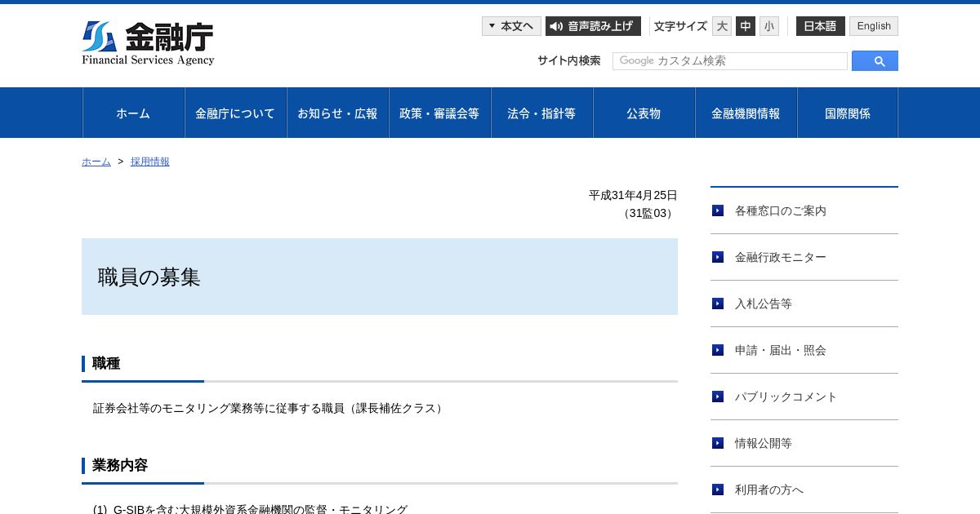Screen dimensions: 980x514
Task: Click arrow icon beside パブリックコメント
Action: [718, 397]
